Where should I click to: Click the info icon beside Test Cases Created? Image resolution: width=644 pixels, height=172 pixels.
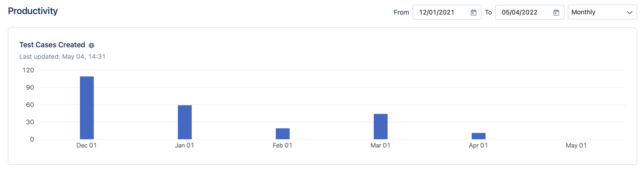91,45
